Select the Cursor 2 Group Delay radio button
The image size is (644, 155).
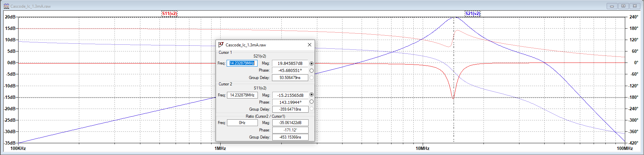pos(312,109)
